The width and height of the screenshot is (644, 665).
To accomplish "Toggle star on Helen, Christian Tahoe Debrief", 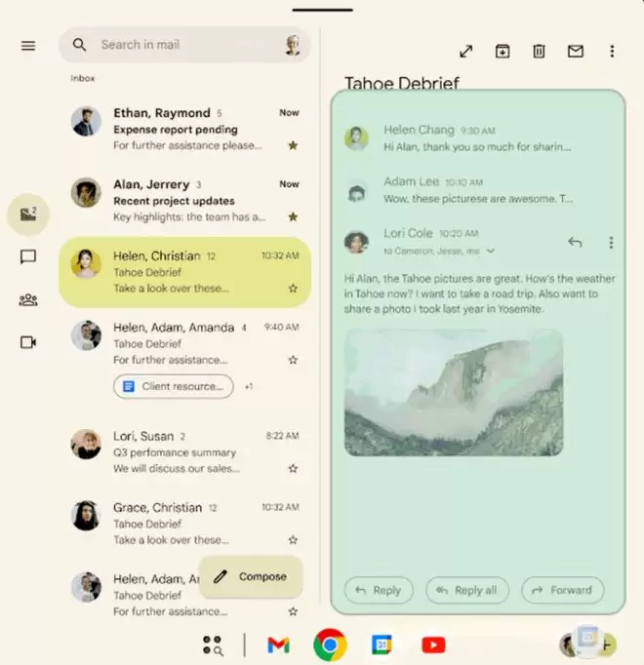I will click(293, 289).
